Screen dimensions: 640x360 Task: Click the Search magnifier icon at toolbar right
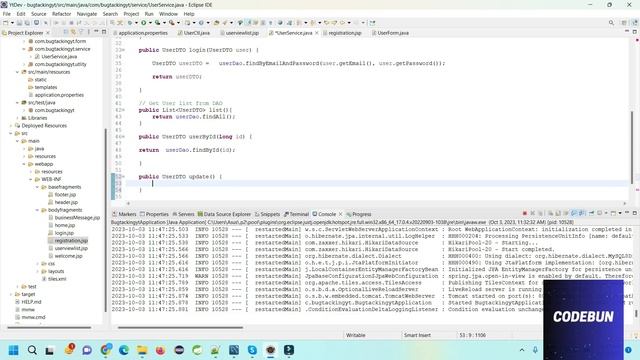tap(611, 23)
